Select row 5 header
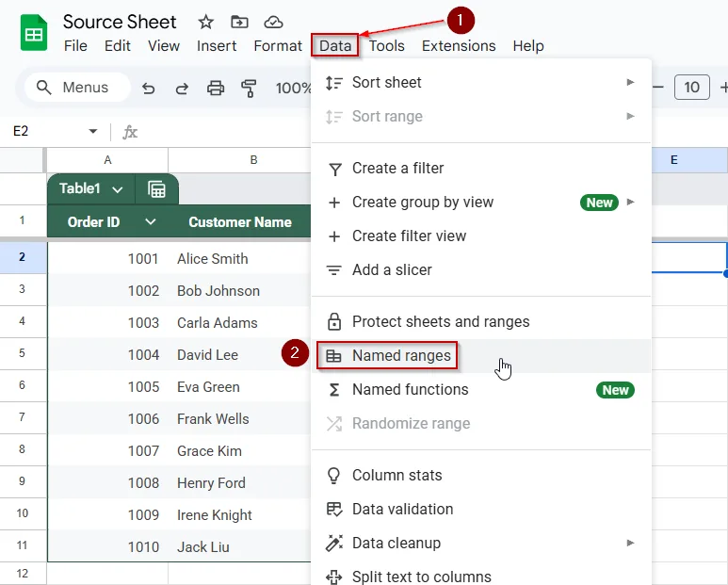 tap(23, 354)
